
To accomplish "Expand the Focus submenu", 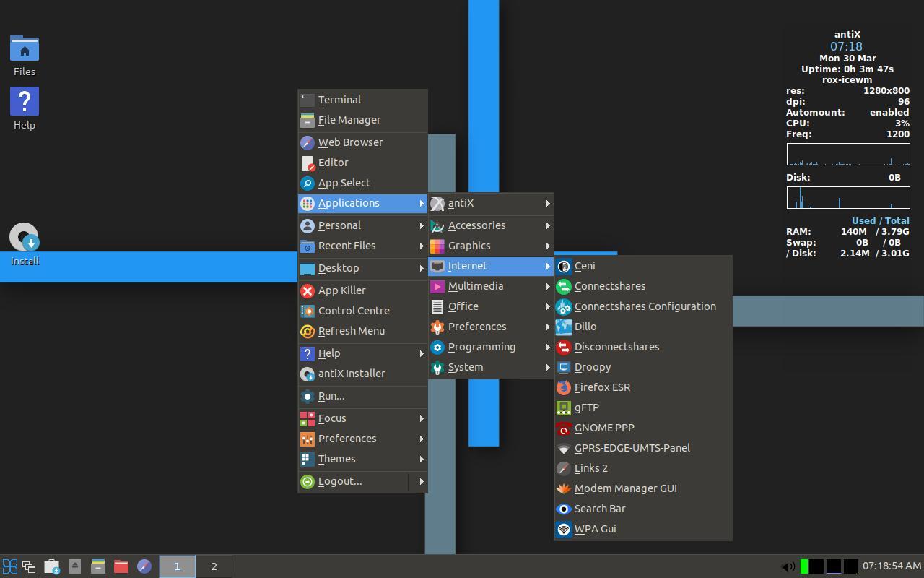I will point(363,418).
